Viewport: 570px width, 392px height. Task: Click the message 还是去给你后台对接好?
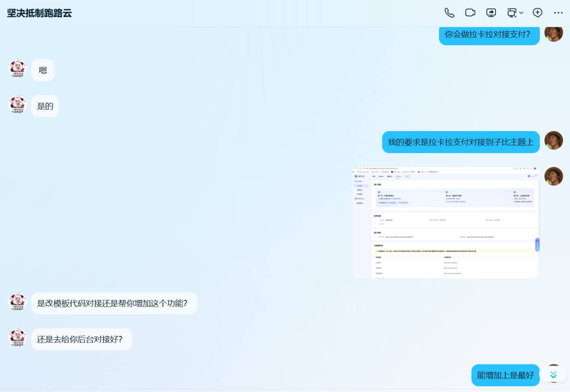81,339
